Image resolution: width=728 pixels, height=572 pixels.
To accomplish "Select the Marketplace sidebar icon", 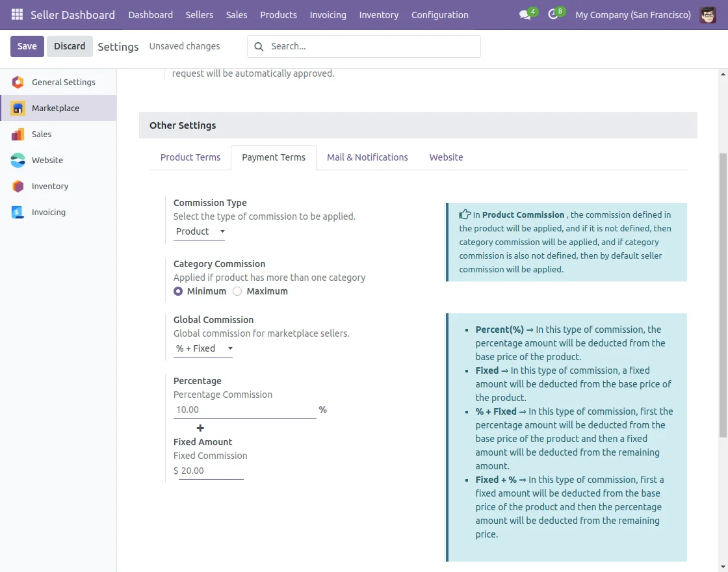I will tap(18, 108).
